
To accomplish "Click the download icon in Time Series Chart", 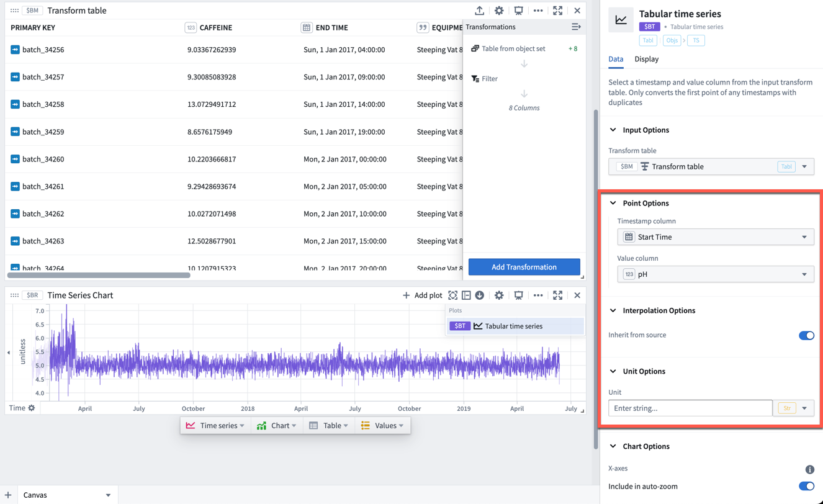I will click(x=480, y=295).
